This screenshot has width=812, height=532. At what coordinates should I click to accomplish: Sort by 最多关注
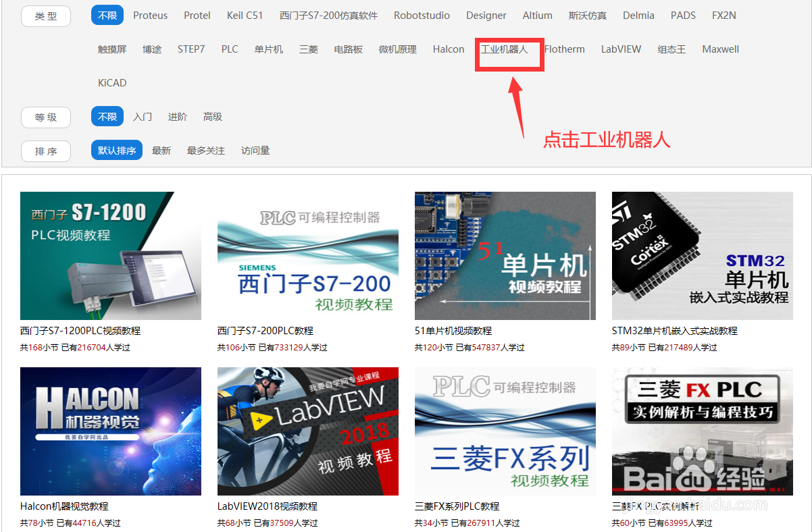(206, 151)
